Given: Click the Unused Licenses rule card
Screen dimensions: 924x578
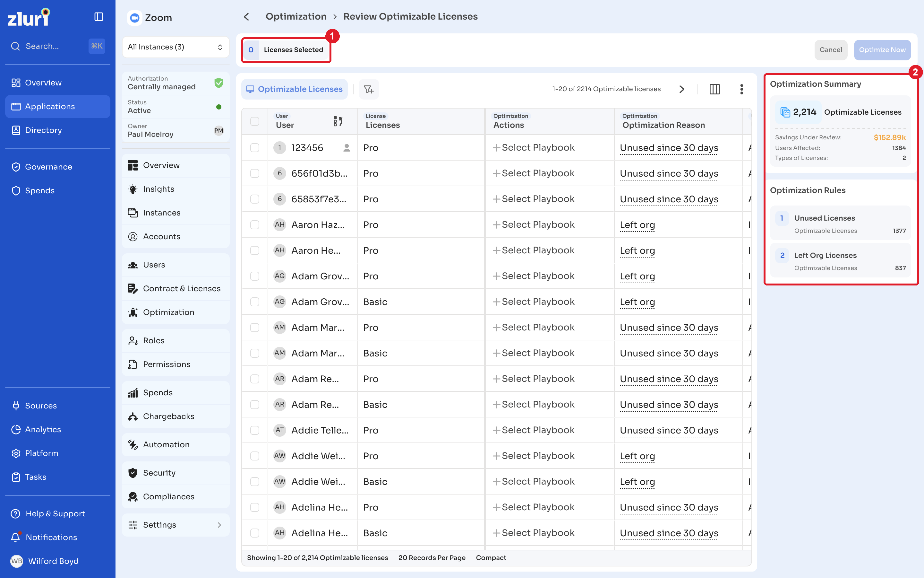Looking at the screenshot, I should [840, 223].
